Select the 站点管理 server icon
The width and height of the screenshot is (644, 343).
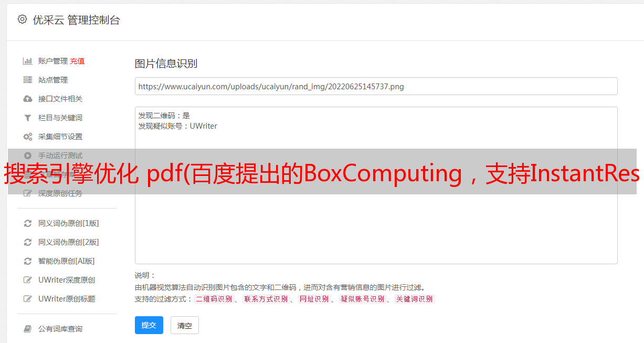click(28, 80)
